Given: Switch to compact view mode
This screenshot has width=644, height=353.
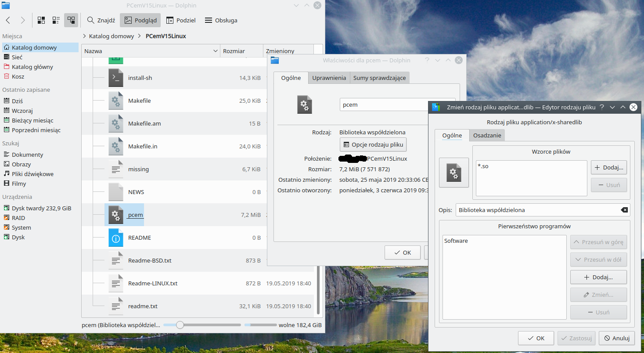Looking at the screenshot, I should coord(56,20).
